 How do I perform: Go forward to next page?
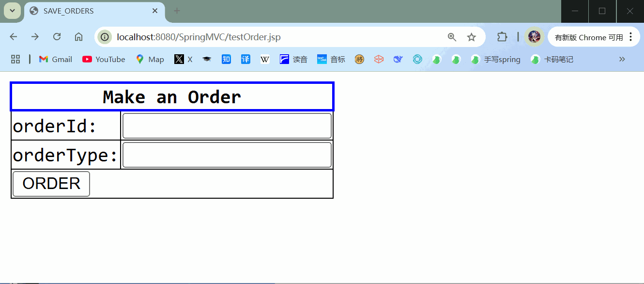[x=35, y=37]
